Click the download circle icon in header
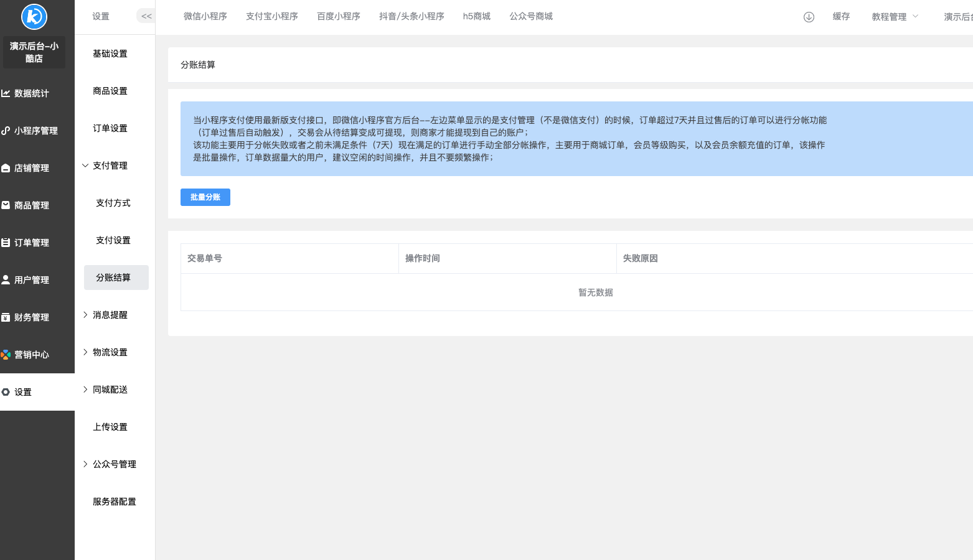Screen dimensions: 973x560 [809, 17]
